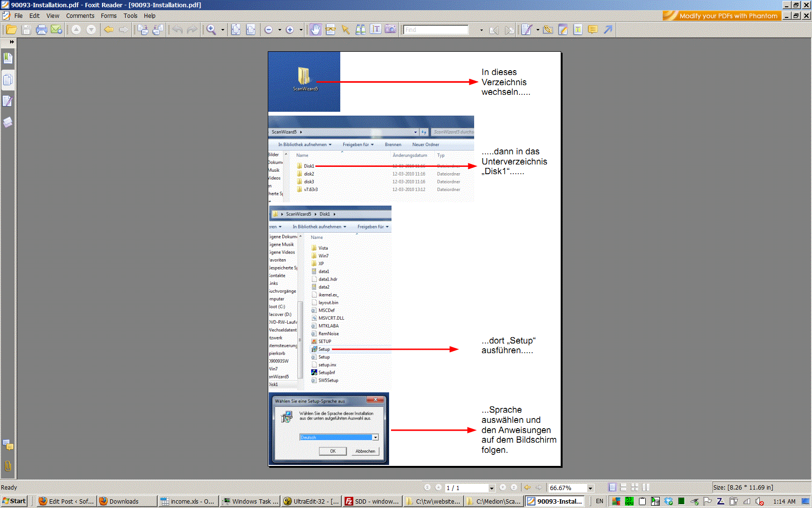Image resolution: width=812 pixels, height=508 pixels.
Task: Click the Fit Width icon
Action: pos(250,30)
